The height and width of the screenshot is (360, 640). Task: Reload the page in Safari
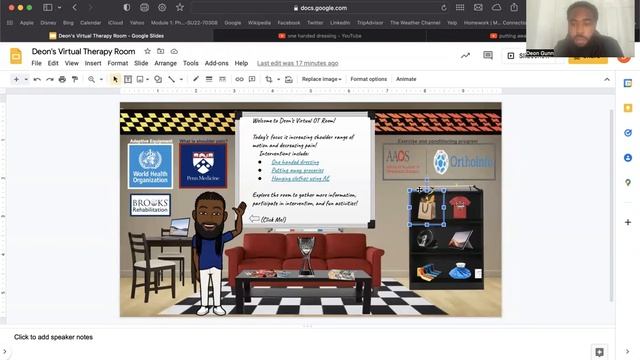click(x=444, y=8)
